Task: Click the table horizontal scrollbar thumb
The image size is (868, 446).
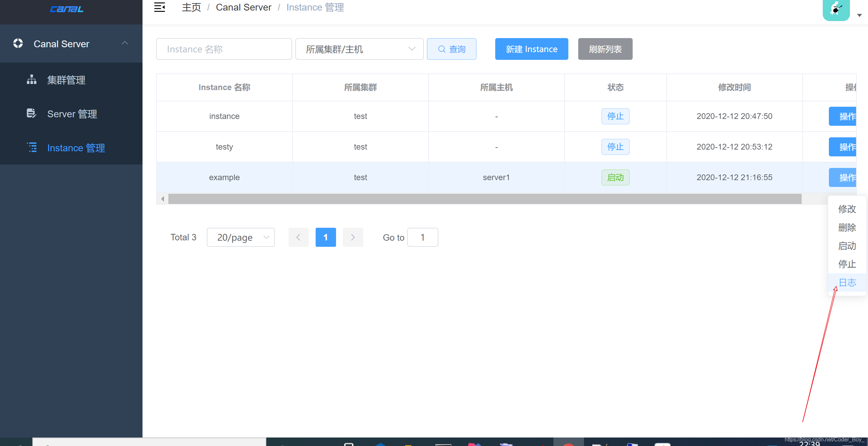Action: click(485, 199)
